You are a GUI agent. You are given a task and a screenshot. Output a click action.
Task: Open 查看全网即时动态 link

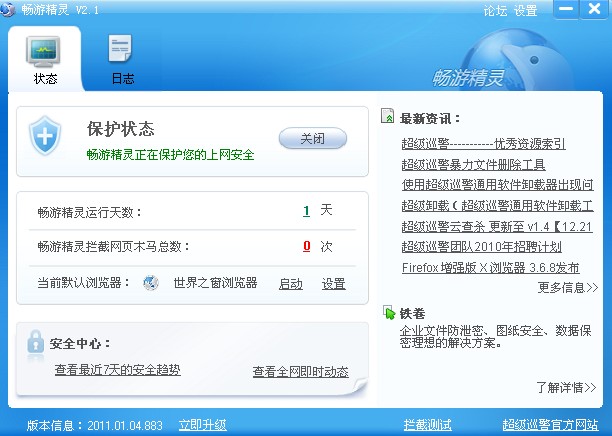click(301, 371)
